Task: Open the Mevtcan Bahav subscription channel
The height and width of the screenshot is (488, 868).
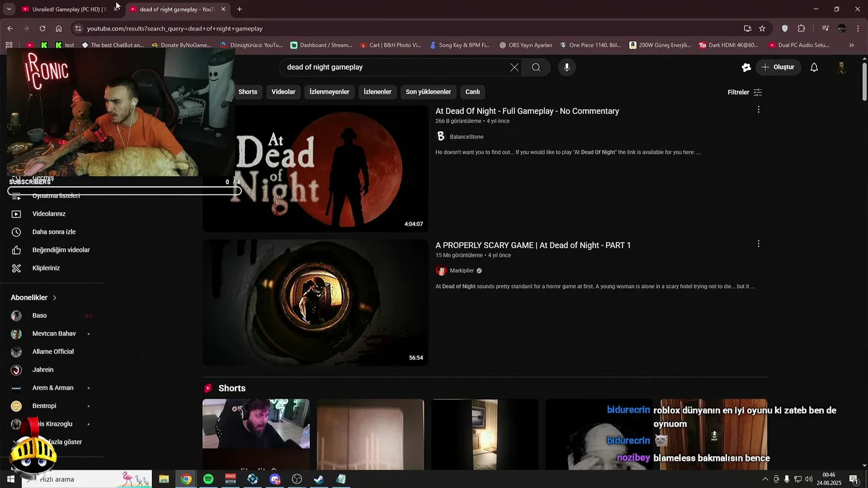Action: click(53, 333)
